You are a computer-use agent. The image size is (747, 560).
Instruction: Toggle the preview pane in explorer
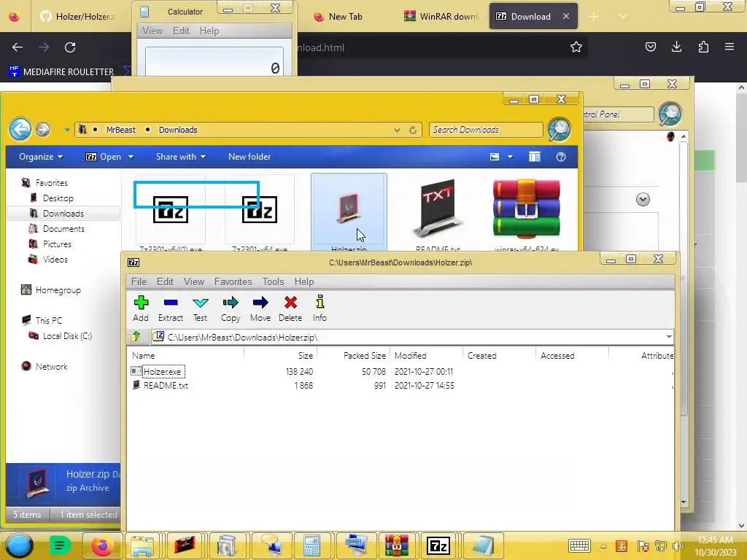pyautogui.click(x=535, y=157)
